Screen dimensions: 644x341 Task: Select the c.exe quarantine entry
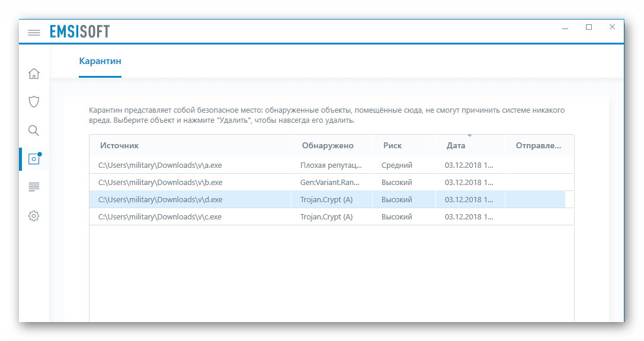point(331,217)
